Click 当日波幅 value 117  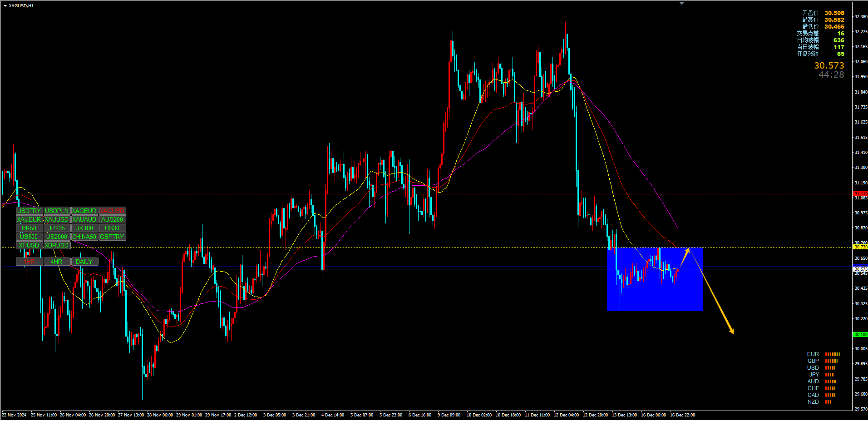click(x=839, y=47)
